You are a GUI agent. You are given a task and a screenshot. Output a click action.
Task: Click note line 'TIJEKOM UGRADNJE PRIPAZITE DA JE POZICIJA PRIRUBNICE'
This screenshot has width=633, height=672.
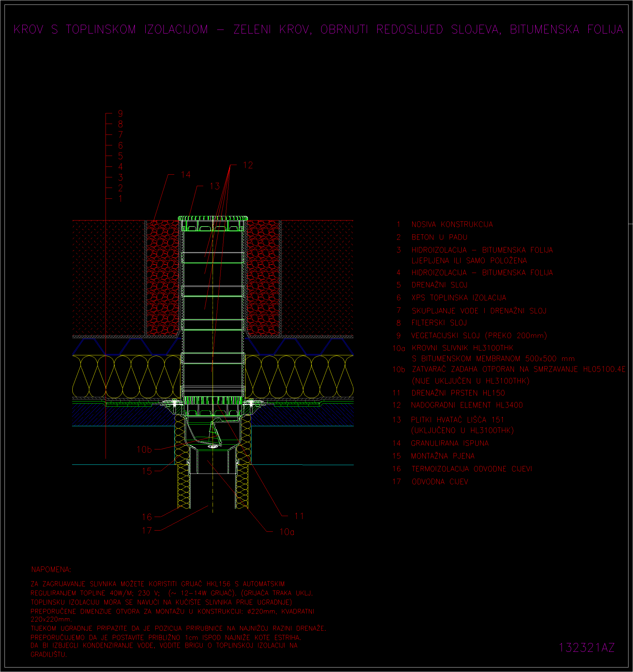[x=179, y=628]
